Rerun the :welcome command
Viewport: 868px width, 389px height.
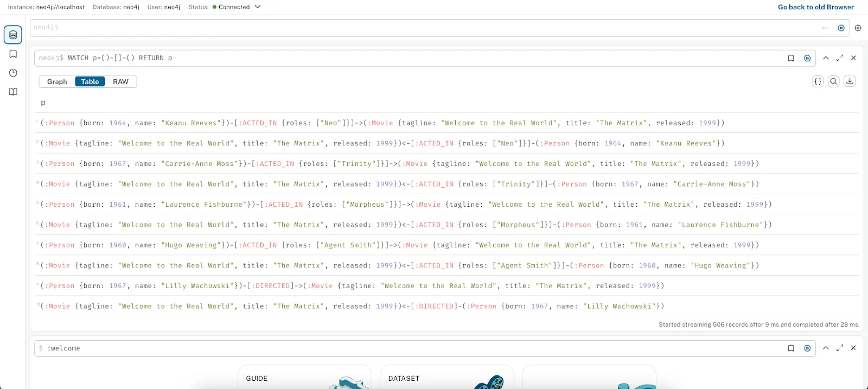pyautogui.click(x=807, y=348)
